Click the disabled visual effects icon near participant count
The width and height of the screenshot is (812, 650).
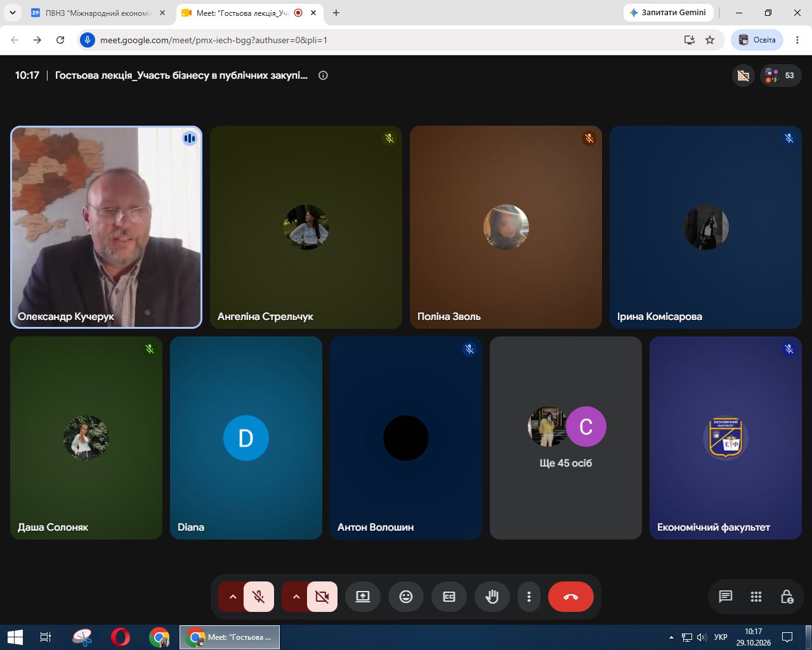pos(743,76)
